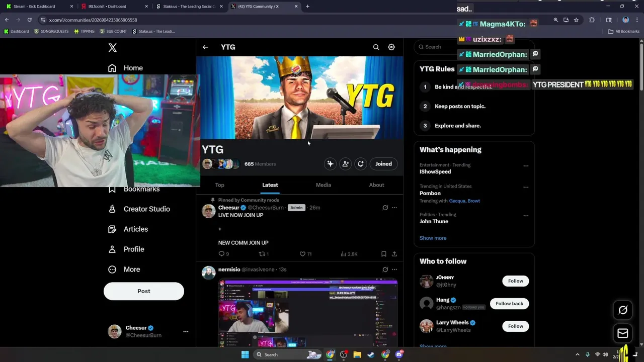
Task: Open the About tab
Action: [x=376, y=185]
